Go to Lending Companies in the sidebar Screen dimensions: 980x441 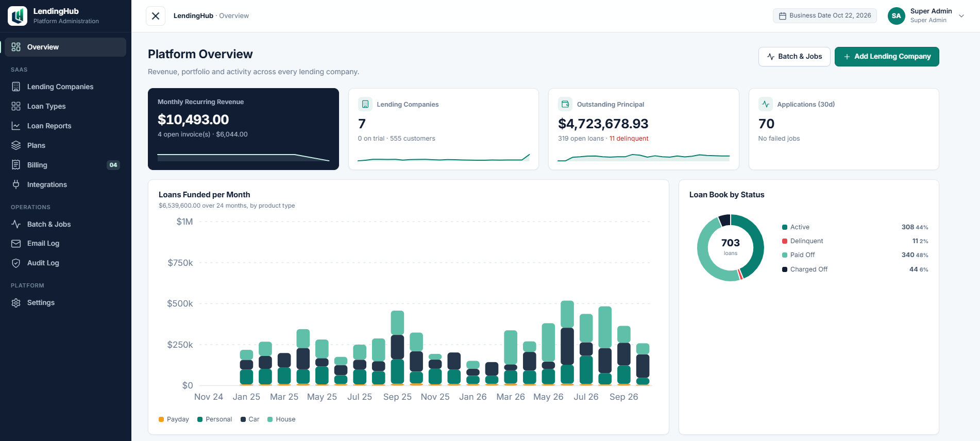click(65, 87)
